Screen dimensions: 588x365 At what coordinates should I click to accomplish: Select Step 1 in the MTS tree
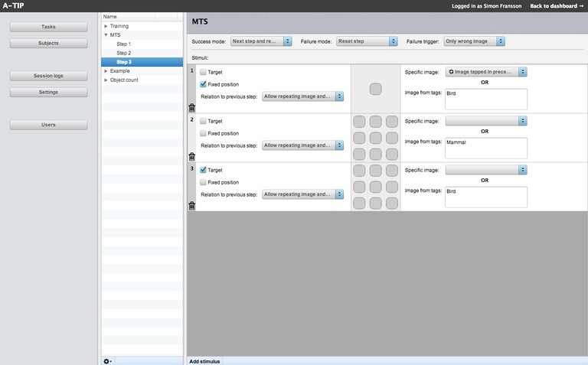click(x=123, y=44)
